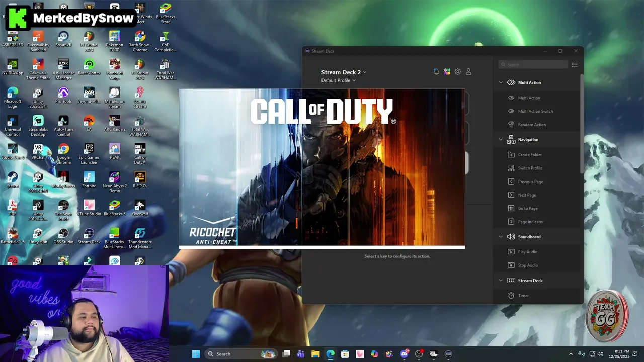Open the Overwolf desktop icon
Image resolution: width=644 pixels, height=362 pixels.
[x=140, y=208]
